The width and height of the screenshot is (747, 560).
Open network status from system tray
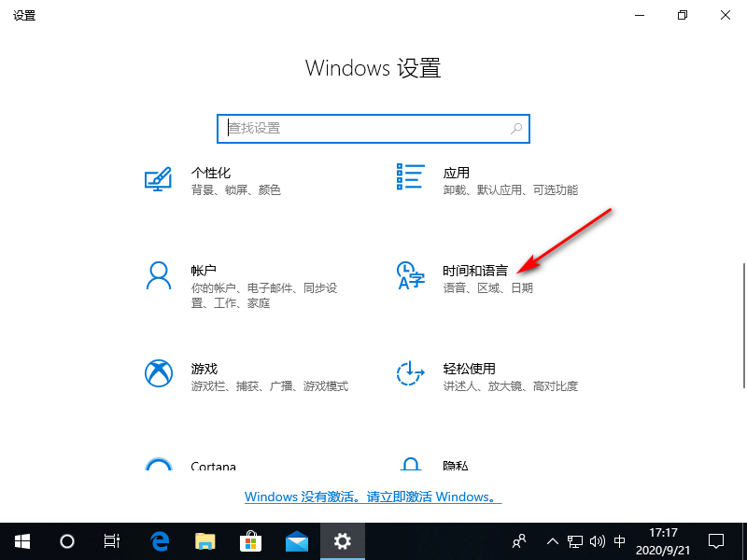[x=575, y=541]
